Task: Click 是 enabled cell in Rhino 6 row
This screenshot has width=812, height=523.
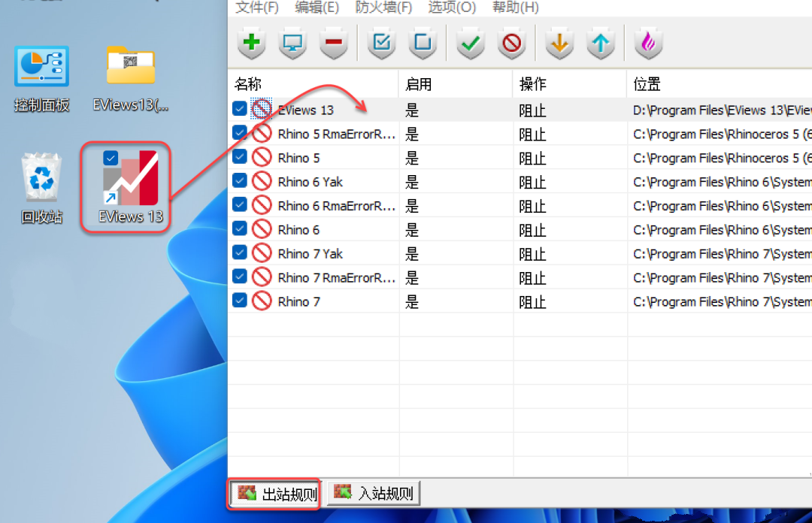Action: click(x=412, y=230)
